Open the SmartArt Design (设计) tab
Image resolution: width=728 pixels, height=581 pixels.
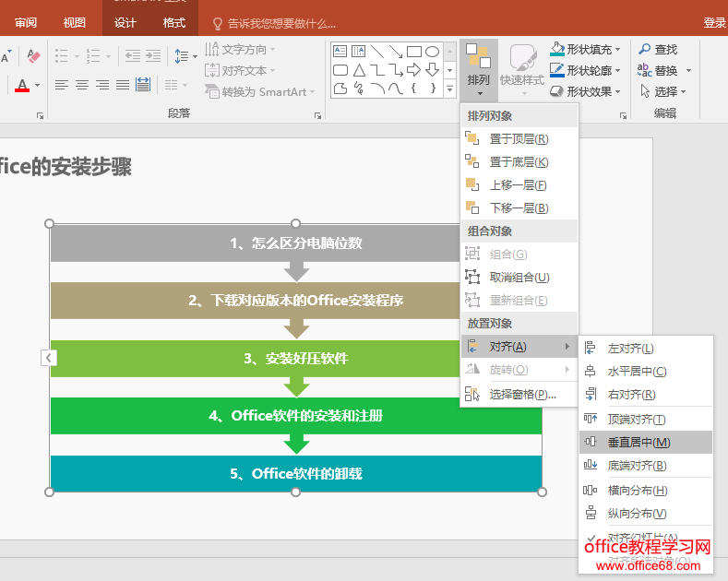click(125, 23)
